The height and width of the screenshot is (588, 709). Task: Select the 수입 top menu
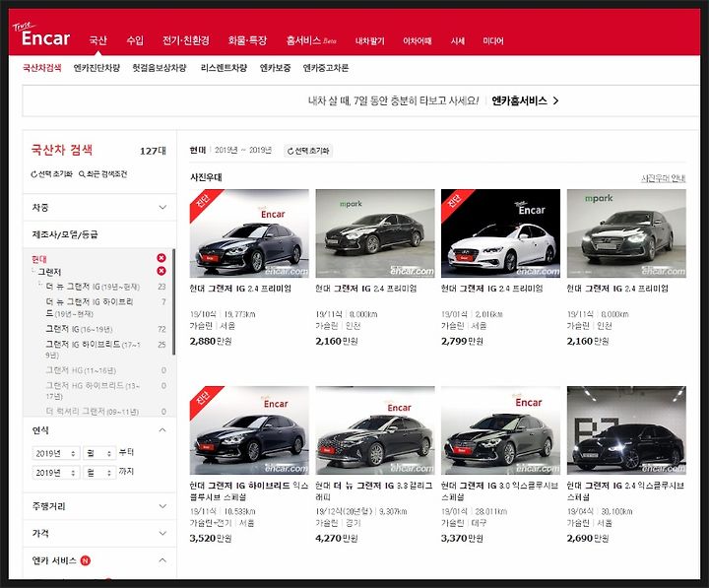click(x=135, y=40)
